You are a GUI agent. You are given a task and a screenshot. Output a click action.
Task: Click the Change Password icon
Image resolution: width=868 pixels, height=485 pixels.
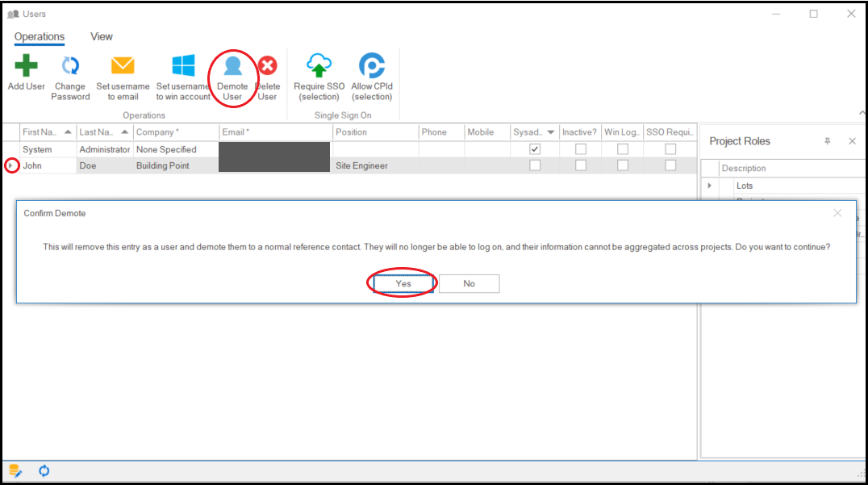[70, 66]
